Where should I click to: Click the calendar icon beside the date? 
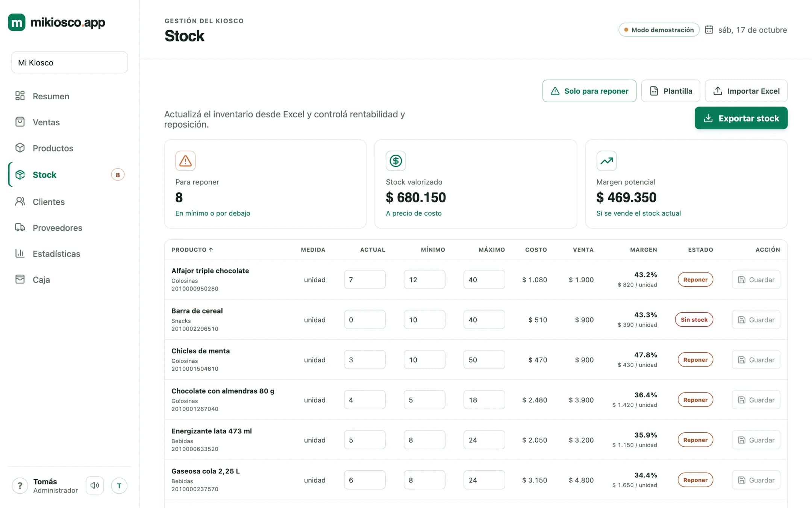[x=709, y=30]
